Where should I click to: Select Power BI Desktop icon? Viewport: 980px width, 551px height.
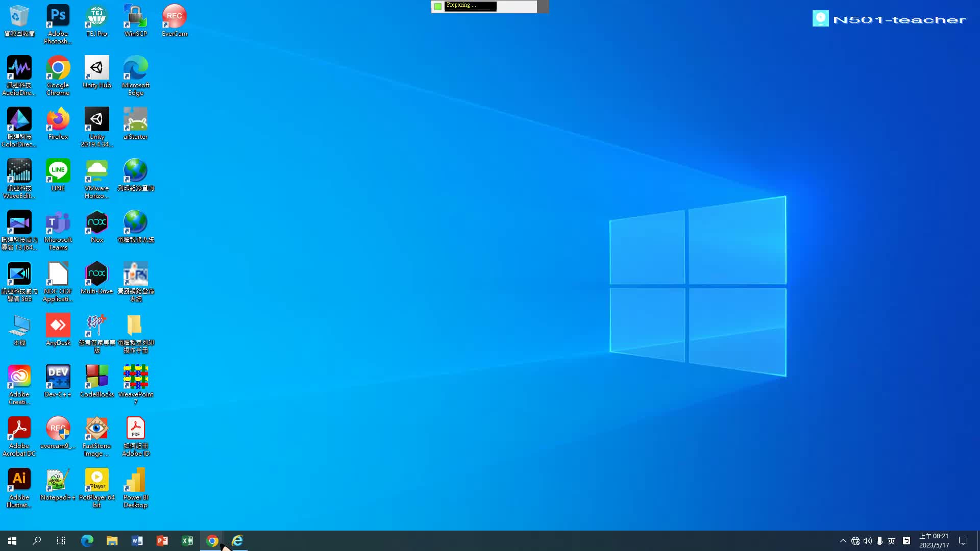point(135,488)
